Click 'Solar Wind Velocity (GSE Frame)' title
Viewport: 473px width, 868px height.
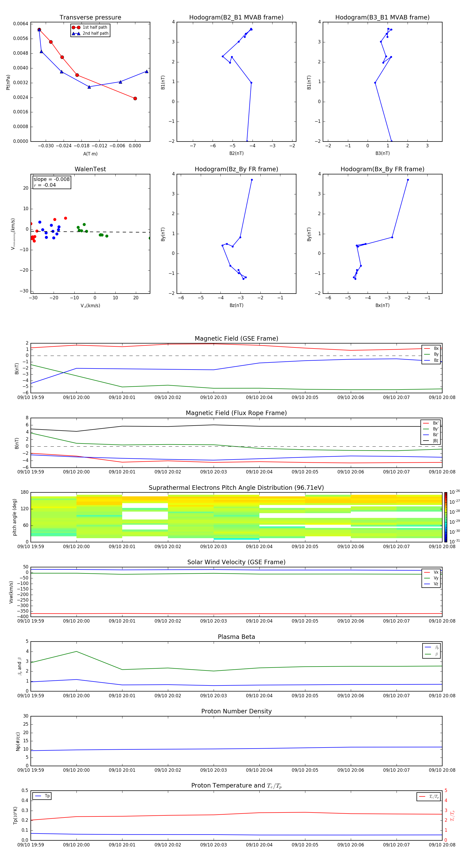pos(236,562)
